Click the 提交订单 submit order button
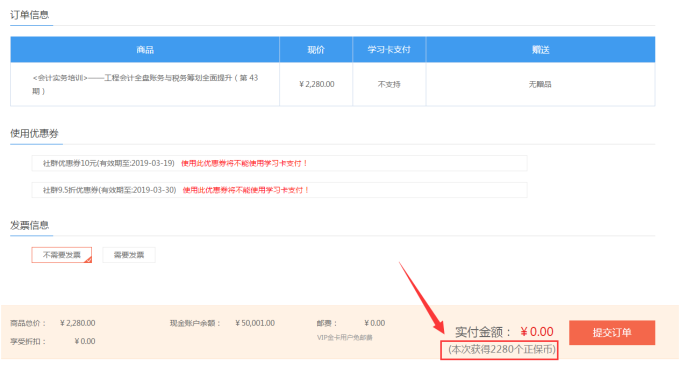The image size is (680, 365). coord(611,332)
